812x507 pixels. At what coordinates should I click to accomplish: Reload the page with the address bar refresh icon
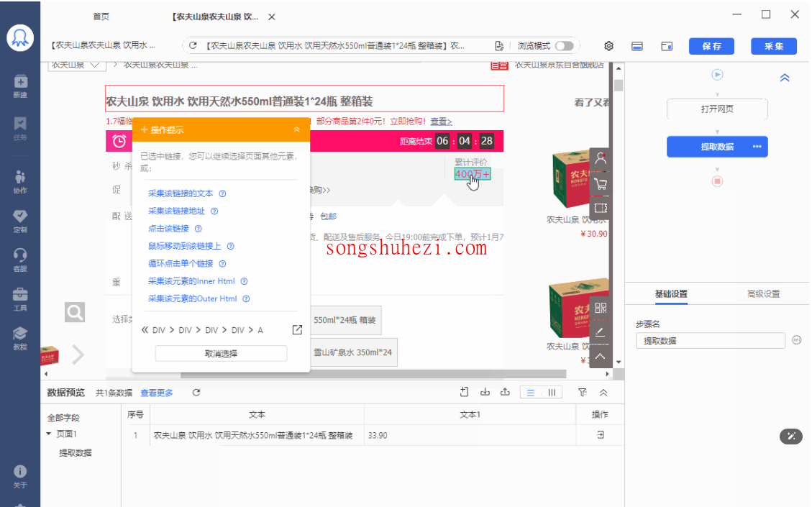(193, 45)
